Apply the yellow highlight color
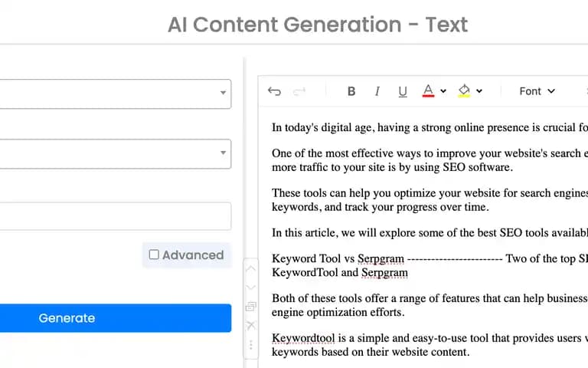Screen dimensions: 588x368 tap(464, 91)
